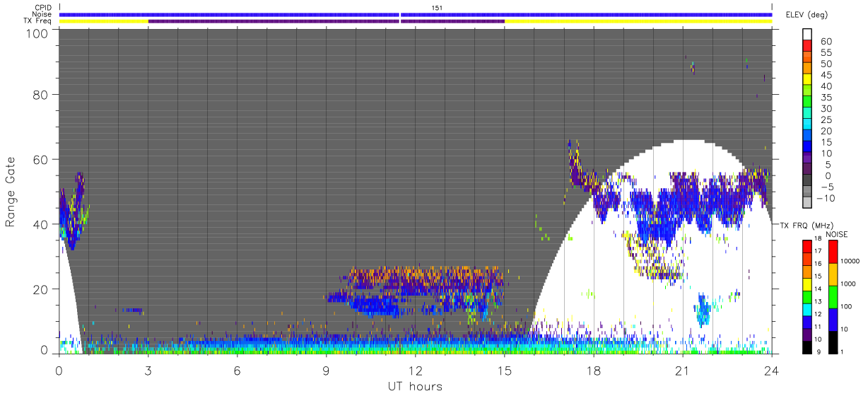Click the 6 tick label on UT hours axis

pyautogui.click(x=237, y=371)
